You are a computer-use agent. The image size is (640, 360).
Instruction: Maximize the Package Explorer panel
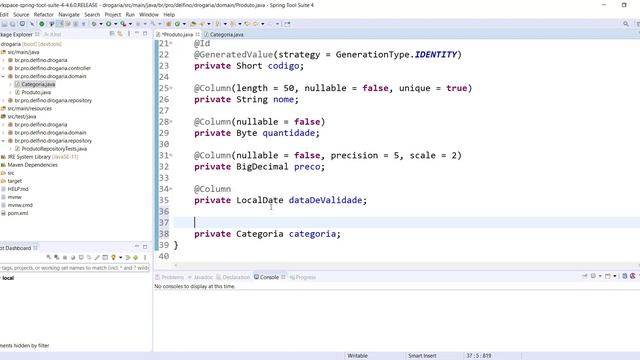click(x=145, y=33)
